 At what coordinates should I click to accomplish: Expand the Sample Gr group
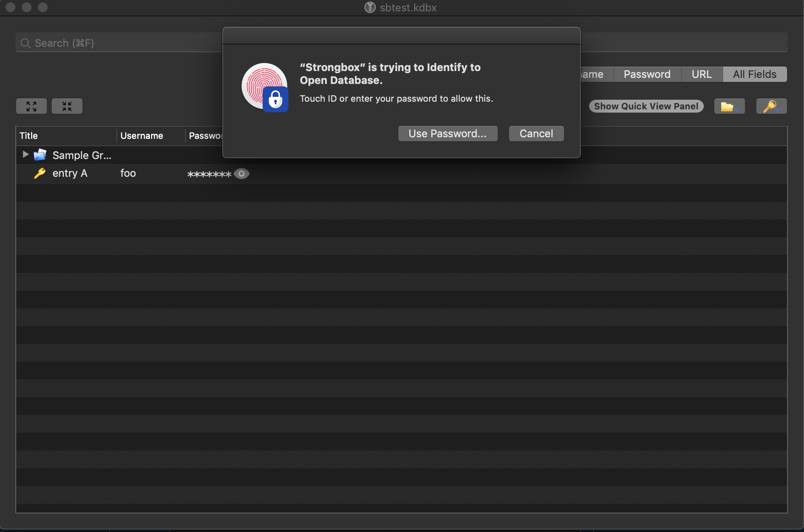coord(25,155)
